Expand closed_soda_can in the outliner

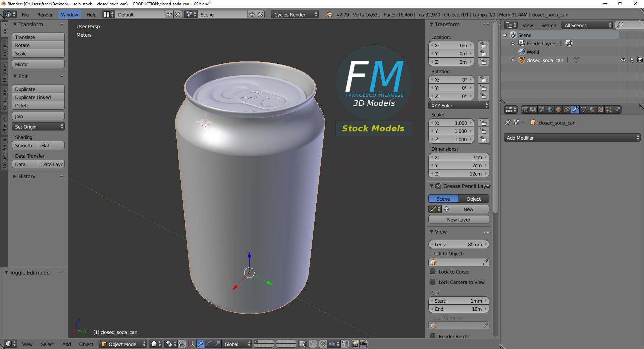(513, 60)
